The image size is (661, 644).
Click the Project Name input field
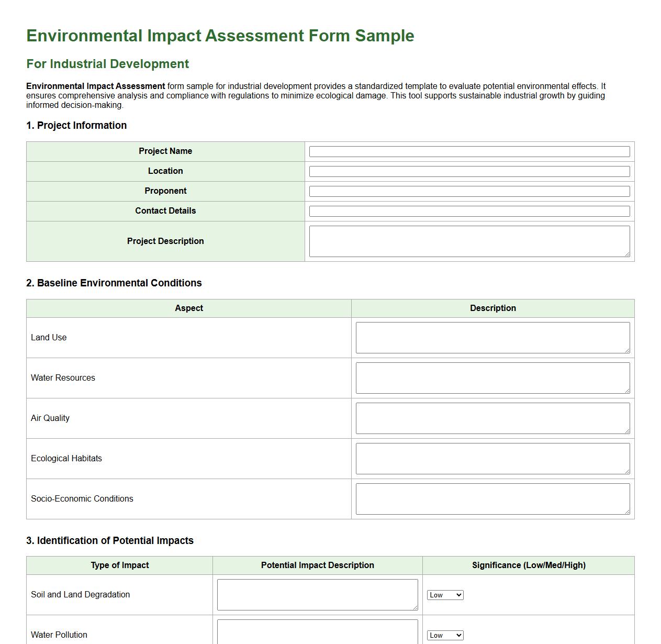tap(469, 151)
